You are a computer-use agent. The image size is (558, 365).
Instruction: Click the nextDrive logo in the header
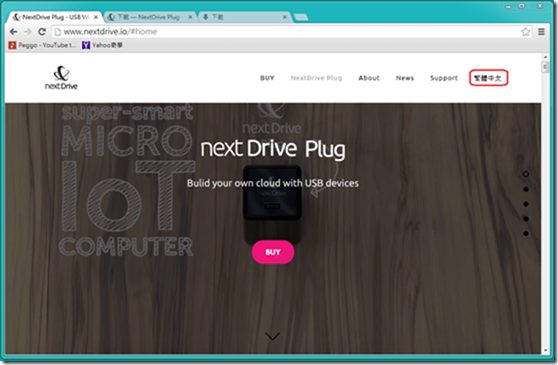click(61, 78)
